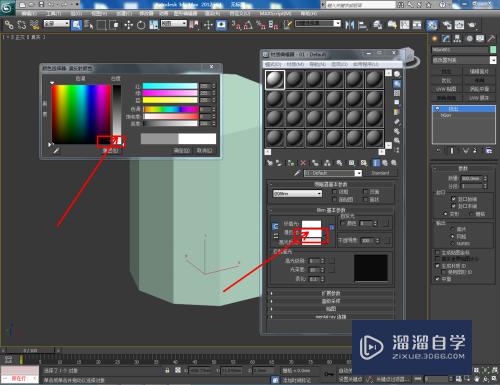Toggle the Smooth checkbox in Extrude parameters
This screenshot has width=500, height=385.
point(438,279)
